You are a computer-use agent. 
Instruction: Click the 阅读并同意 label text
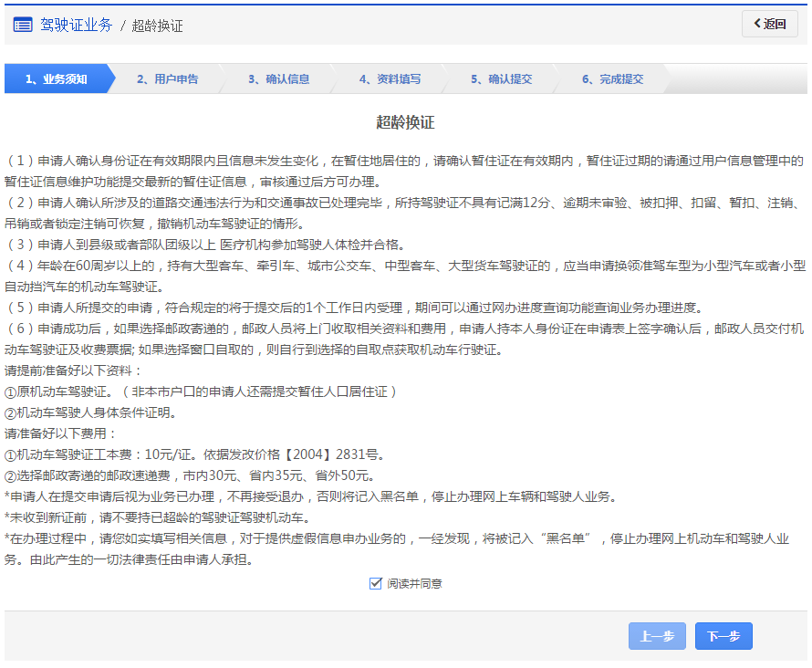[414, 583]
